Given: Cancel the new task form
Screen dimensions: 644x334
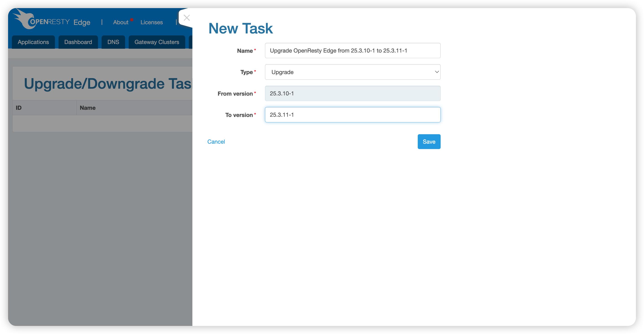Looking at the screenshot, I should 216,142.
